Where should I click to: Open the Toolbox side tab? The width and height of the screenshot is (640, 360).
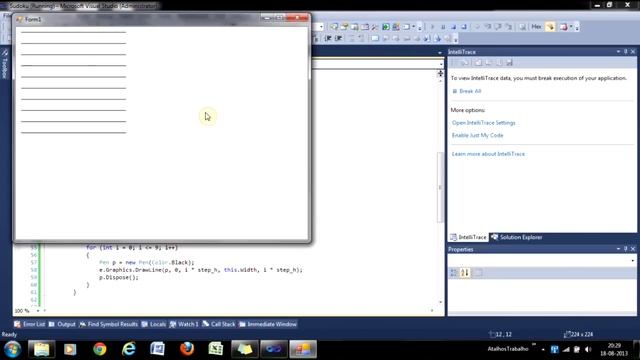point(5,64)
